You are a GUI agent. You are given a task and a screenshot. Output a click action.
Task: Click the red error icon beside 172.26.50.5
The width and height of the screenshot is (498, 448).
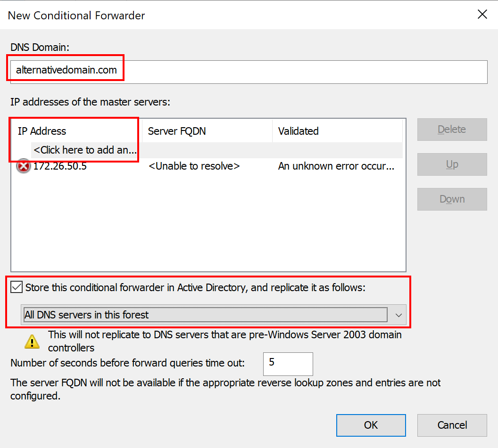coord(24,166)
